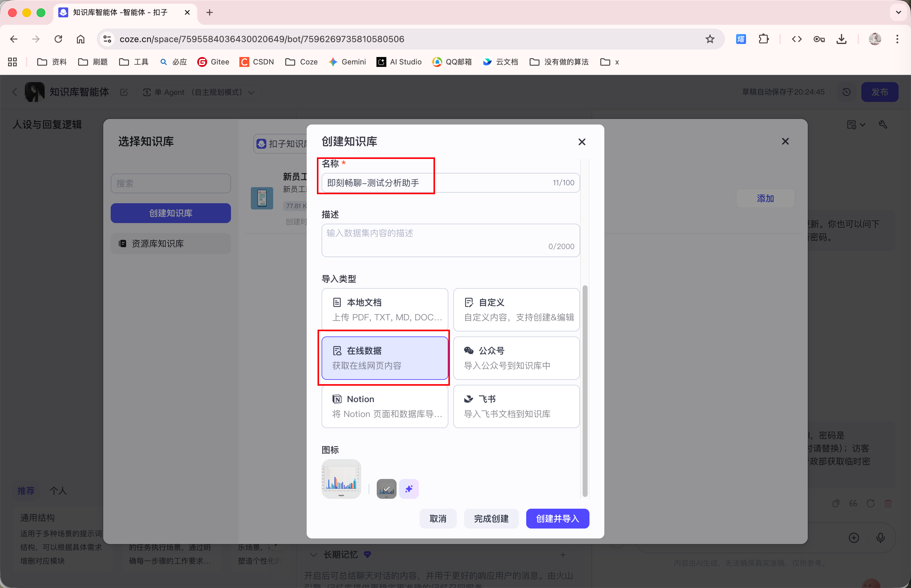Image resolution: width=911 pixels, height=588 pixels.
Task: Open the Chrome three-dot menu
Action: tap(897, 39)
